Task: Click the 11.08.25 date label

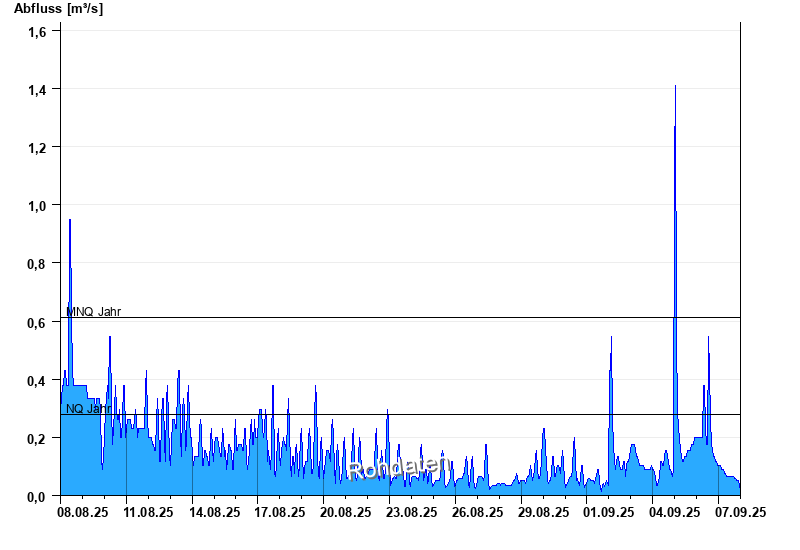Action: click(x=148, y=512)
